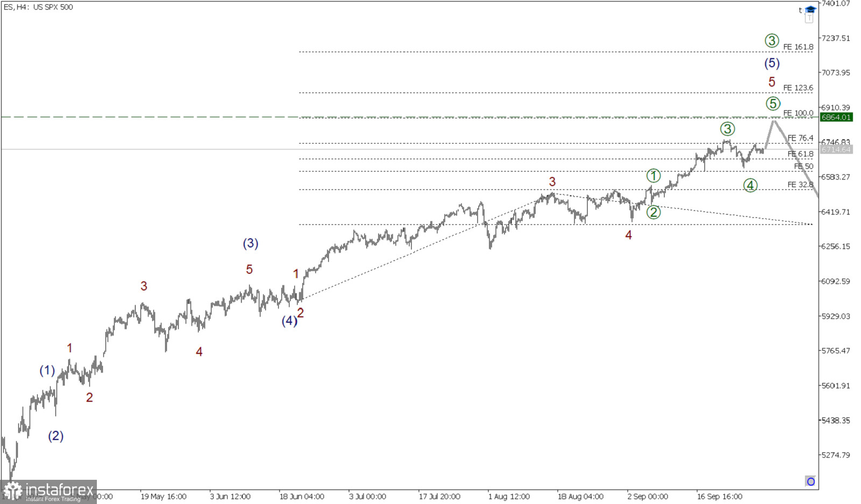861x504 pixels.
Task: Select the FE 123.6 Fibonacci label
Action: click(799, 88)
